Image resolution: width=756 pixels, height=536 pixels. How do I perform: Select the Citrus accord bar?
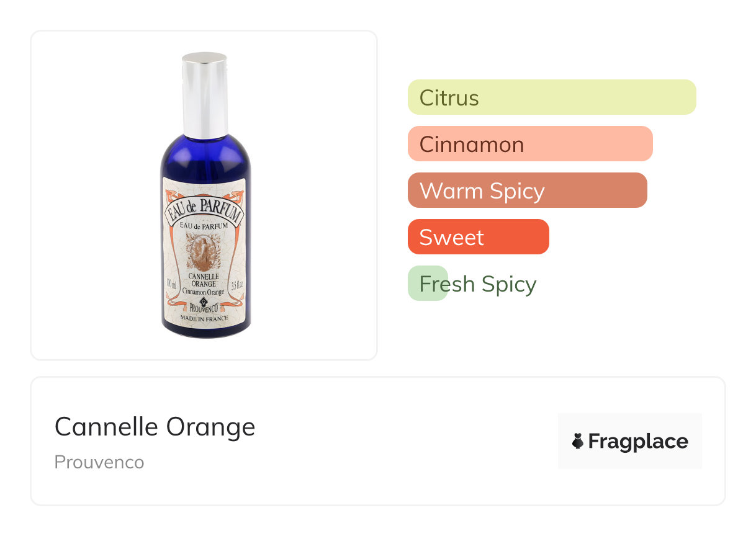tap(551, 97)
